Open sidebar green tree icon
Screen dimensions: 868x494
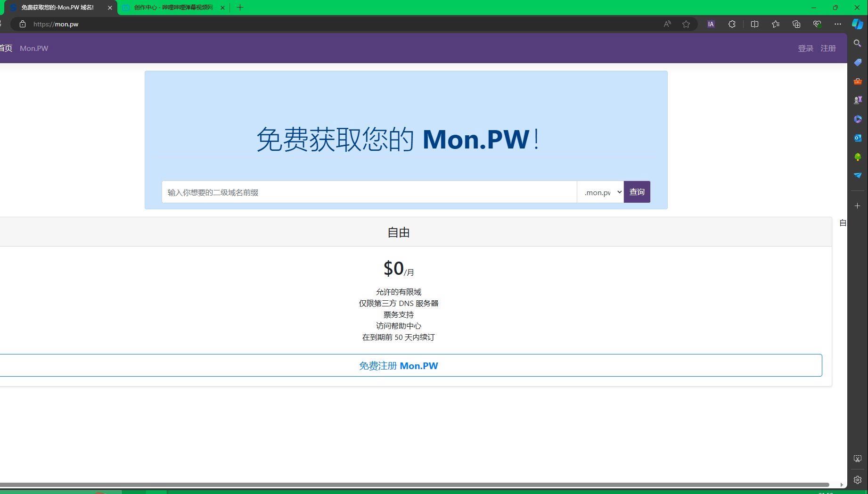(858, 156)
